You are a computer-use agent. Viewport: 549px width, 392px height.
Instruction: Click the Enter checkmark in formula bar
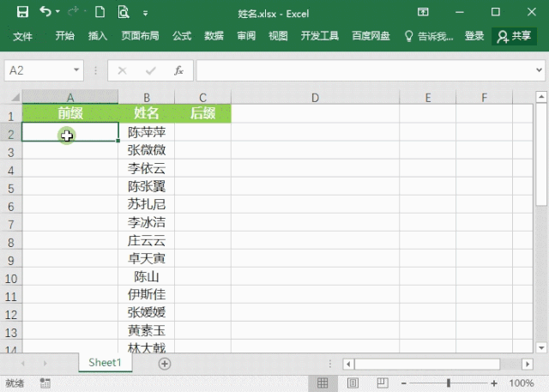click(x=151, y=70)
